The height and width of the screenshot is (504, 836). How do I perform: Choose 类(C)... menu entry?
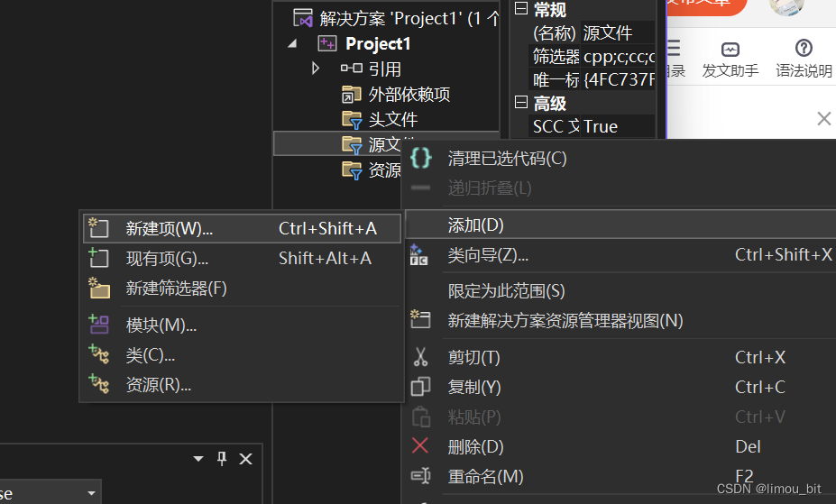click(x=242, y=354)
